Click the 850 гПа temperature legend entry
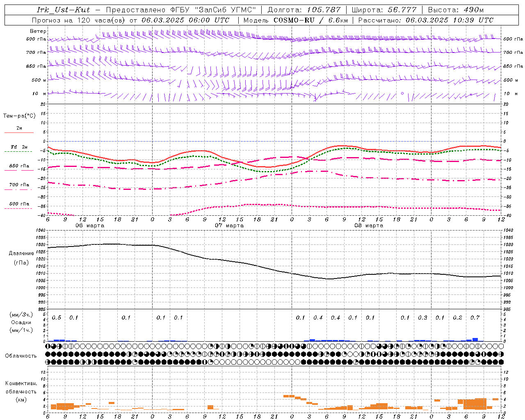Image resolution: width=525 pixels, height=420 pixels. [x=19, y=166]
